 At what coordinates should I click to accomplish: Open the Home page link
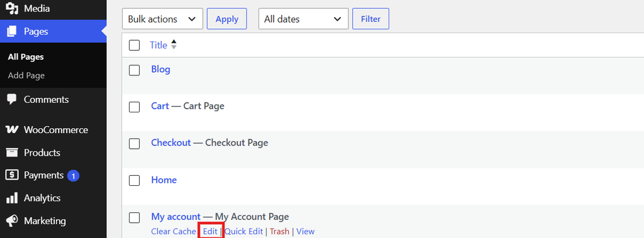point(164,180)
